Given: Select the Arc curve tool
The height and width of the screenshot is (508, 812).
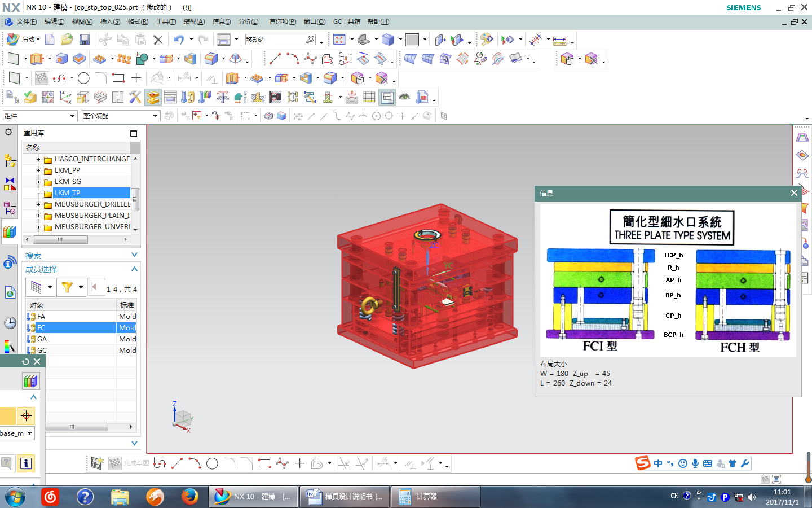Looking at the screenshot, I should 293,59.
